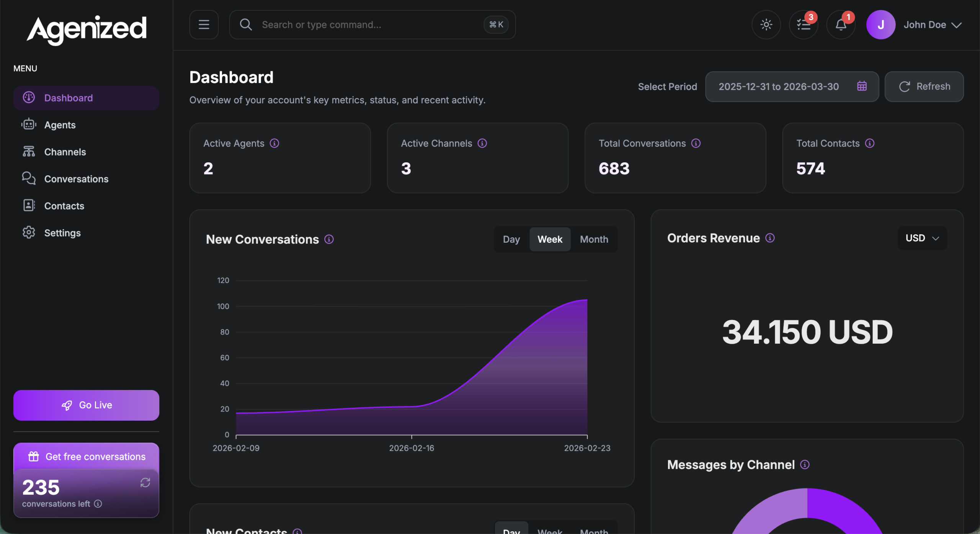Open the Select Period date range picker
This screenshot has width=980, height=534.
[x=779, y=87]
